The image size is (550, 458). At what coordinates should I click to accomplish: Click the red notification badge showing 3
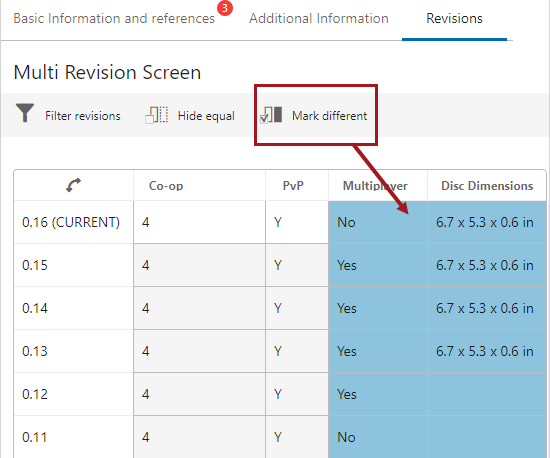225,8
